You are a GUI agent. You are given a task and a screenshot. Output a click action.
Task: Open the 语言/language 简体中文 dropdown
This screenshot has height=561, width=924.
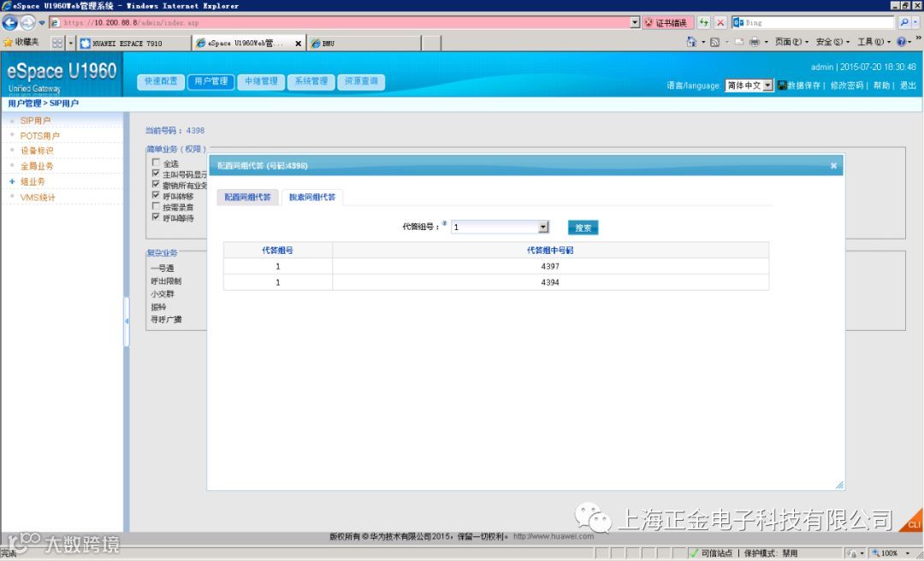point(749,86)
